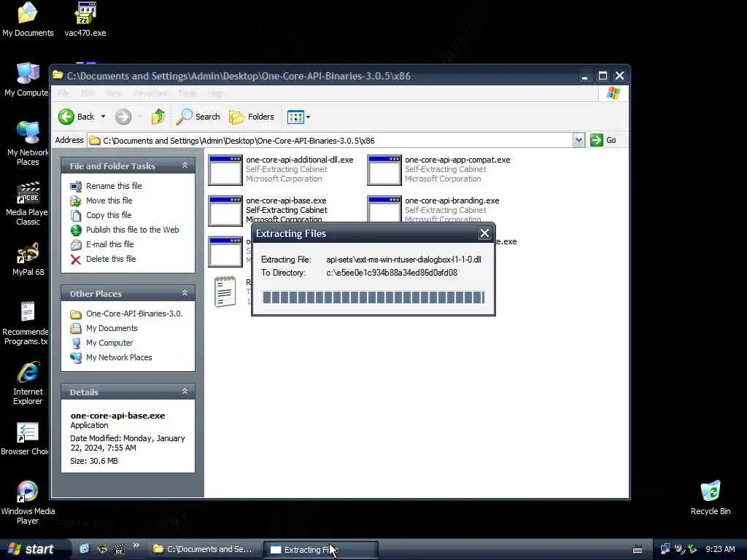
Task: Open Recommended Programs text file icon
Action: (x=26, y=323)
